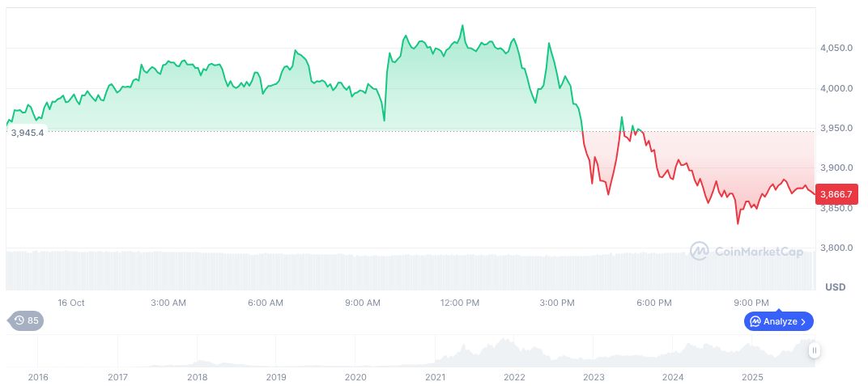
Task: Click the CoinMarketCap watermark text
Action: [x=759, y=252]
